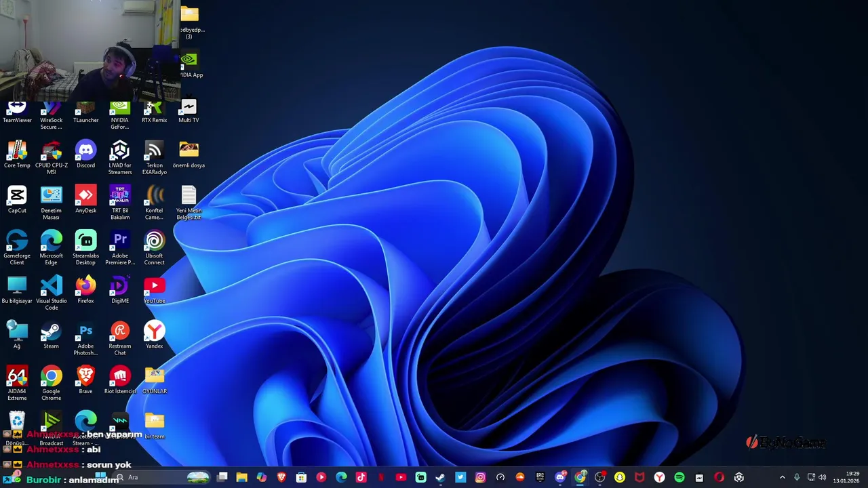The height and width of the screenshot is (488, 868).
Task: Open Visual Studio Code shortcut
Action: pyautogui.click(x=52, y=293)
